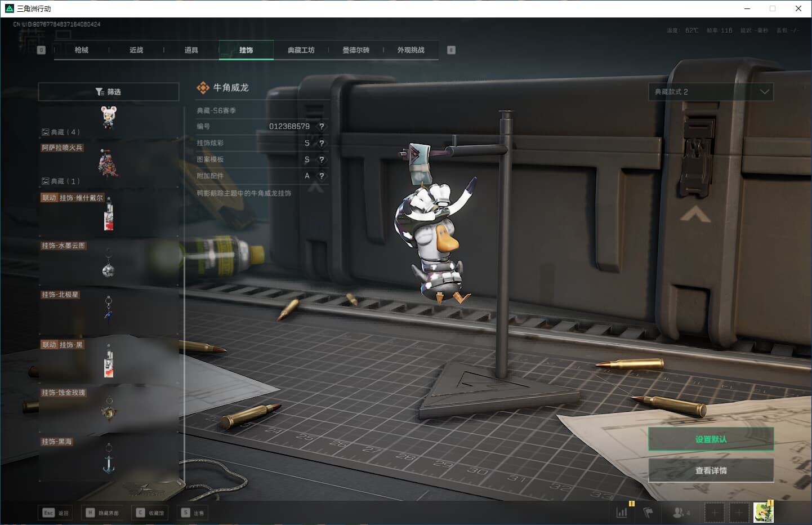Open the C 收藏馆 collection button
The height and width of the screenshot is (525, 812).
click(150, 513)
